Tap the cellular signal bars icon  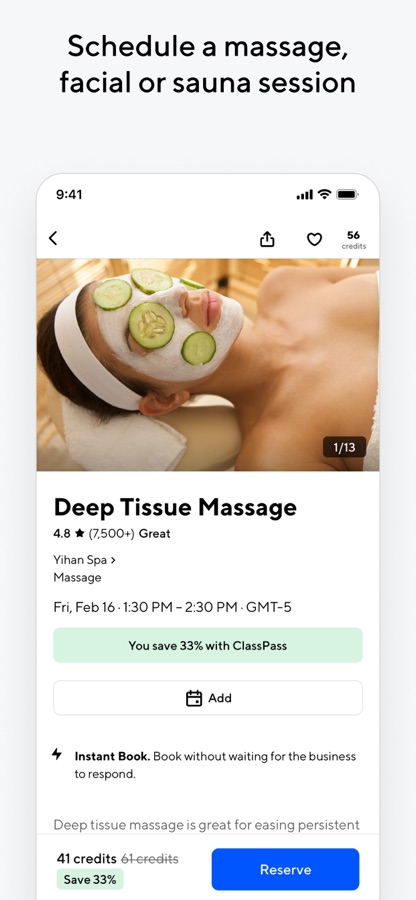[x=305, y=195]
